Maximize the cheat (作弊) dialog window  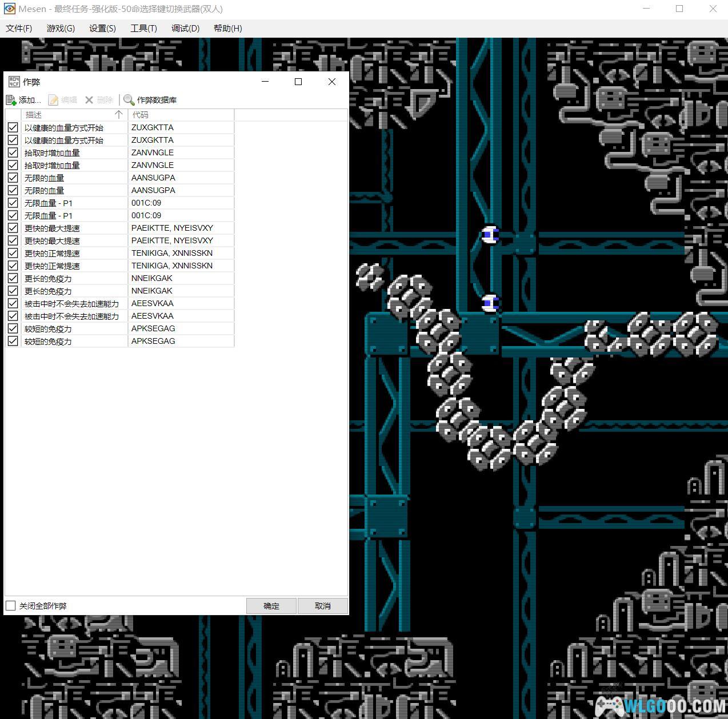tap(298, 82)
